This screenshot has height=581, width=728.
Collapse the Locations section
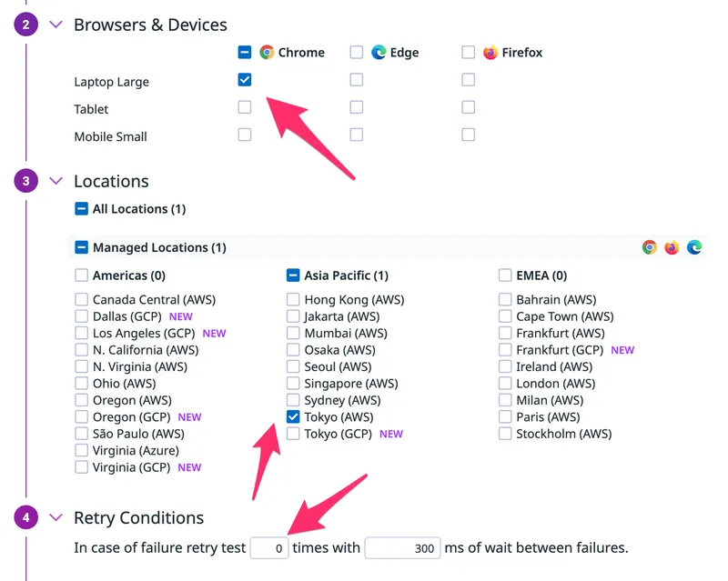56,181
